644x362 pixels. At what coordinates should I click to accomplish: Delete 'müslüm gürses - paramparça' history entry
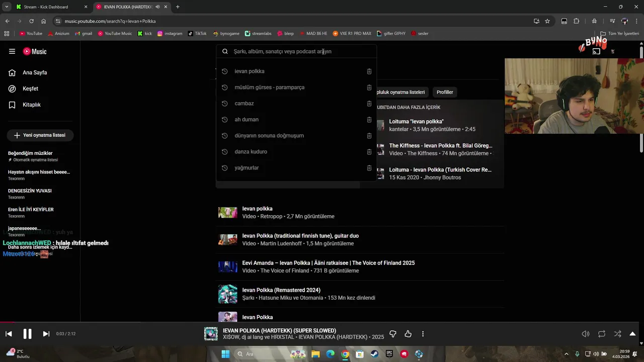369,87
